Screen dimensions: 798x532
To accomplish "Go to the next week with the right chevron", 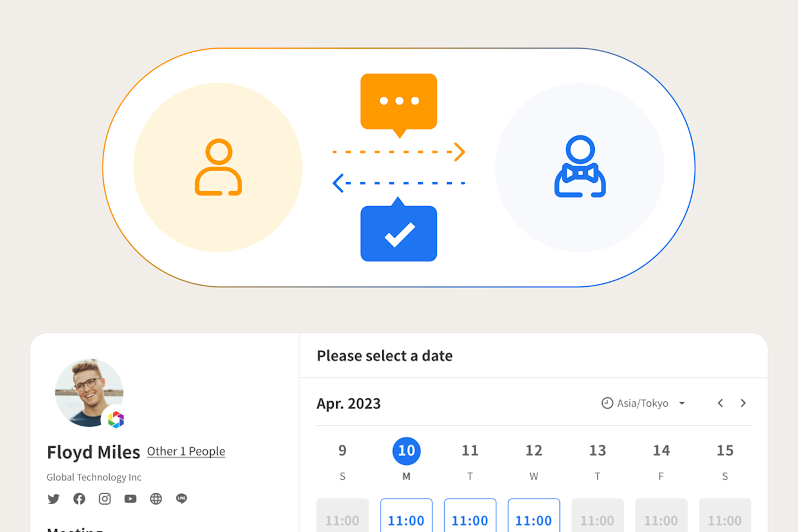I will pos(743,403).
